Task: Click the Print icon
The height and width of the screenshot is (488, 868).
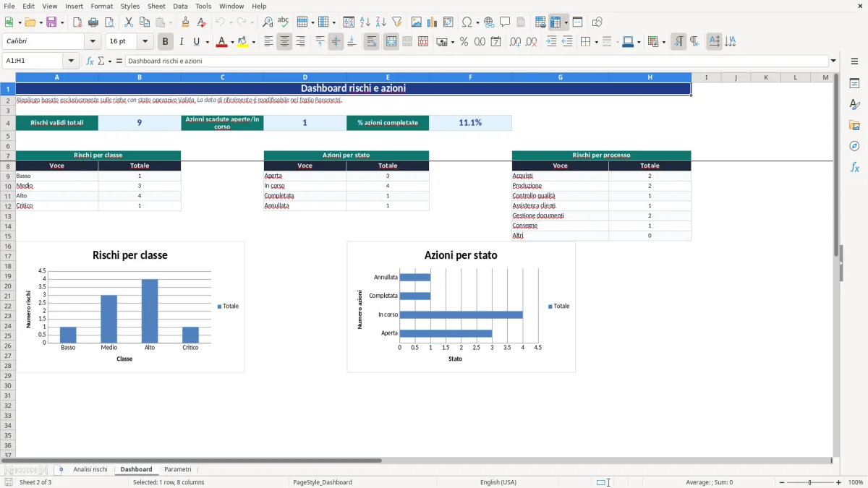Action: [93, 22]
